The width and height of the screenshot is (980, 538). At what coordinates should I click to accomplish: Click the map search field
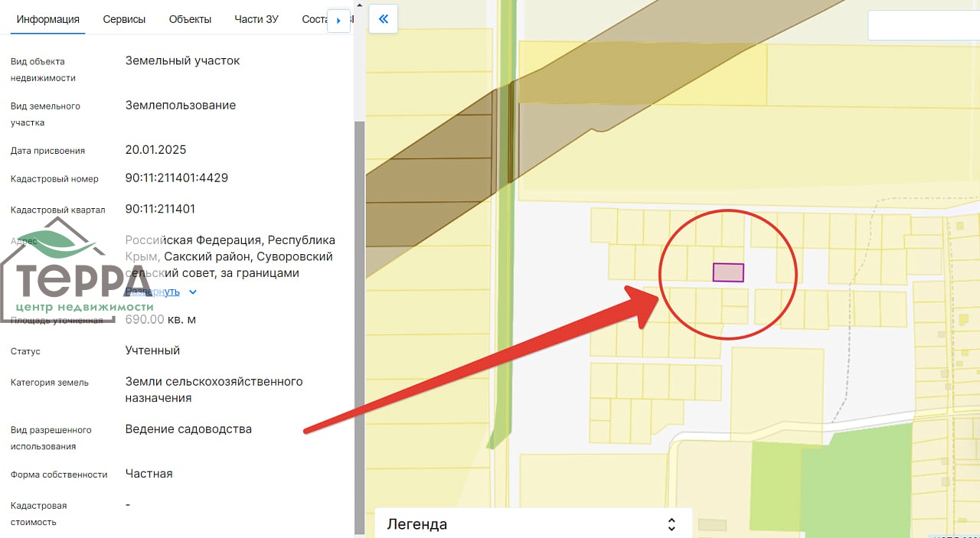click(923, 25)
